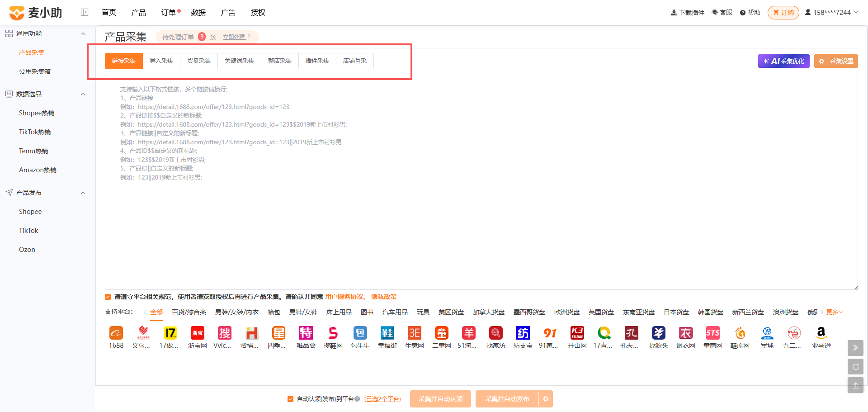Open 采集设置 button

click(836, 61)
